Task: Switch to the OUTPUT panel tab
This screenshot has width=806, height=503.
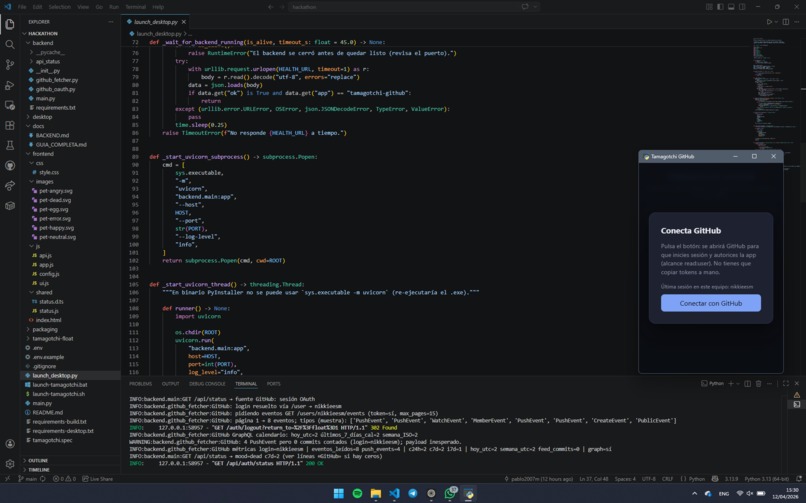Action: click(170, 384)
